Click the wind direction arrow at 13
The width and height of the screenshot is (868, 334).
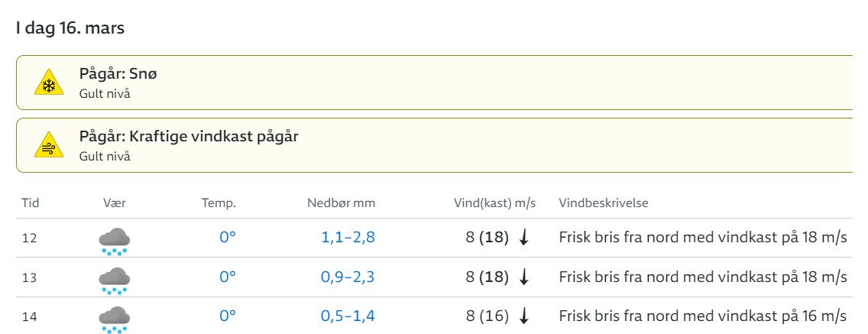[x=523, y=277]
